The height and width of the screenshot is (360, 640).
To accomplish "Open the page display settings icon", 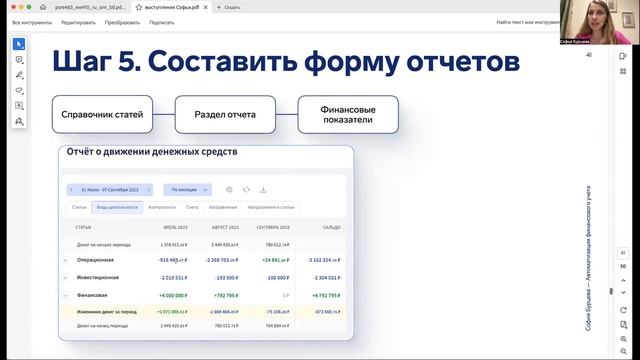I will tap(623, 325).
